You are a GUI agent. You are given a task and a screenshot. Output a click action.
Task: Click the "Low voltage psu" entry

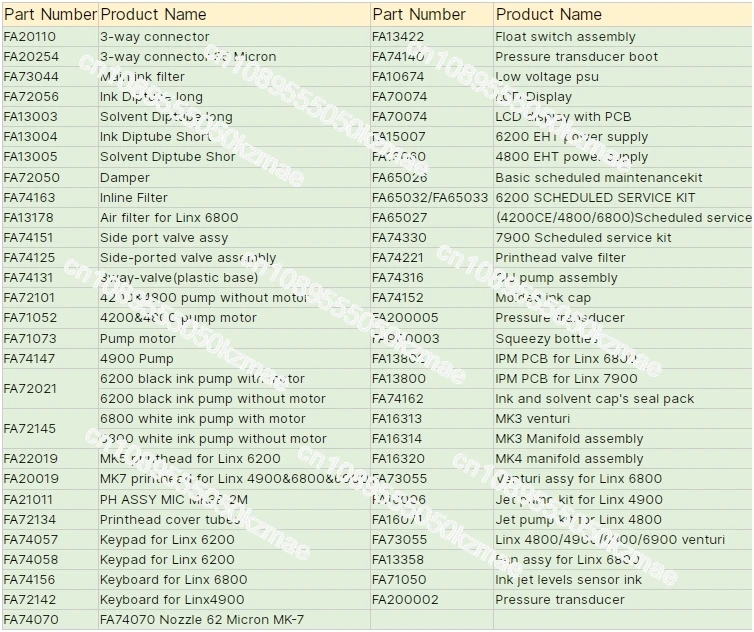[x=545, y=77]
